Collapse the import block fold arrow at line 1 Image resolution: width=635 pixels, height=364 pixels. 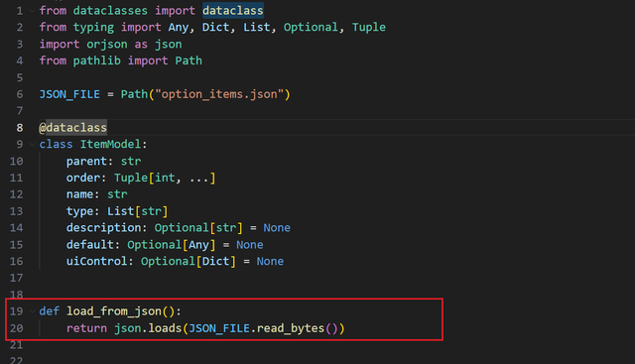tap(32, 11)
